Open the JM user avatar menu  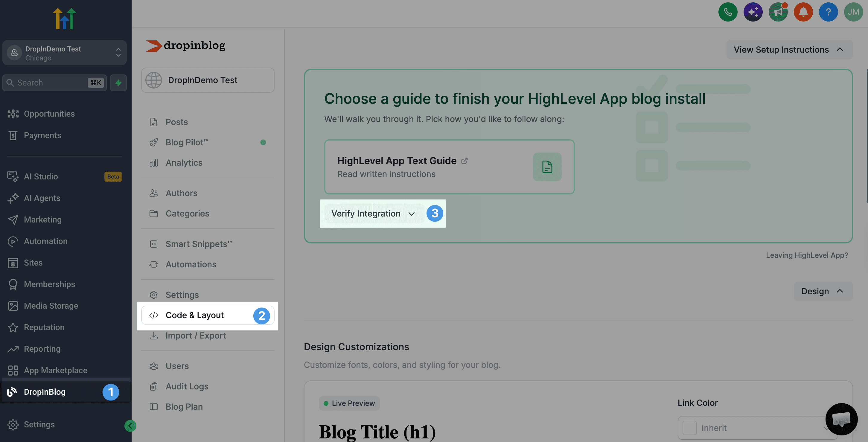click(854, 12)
